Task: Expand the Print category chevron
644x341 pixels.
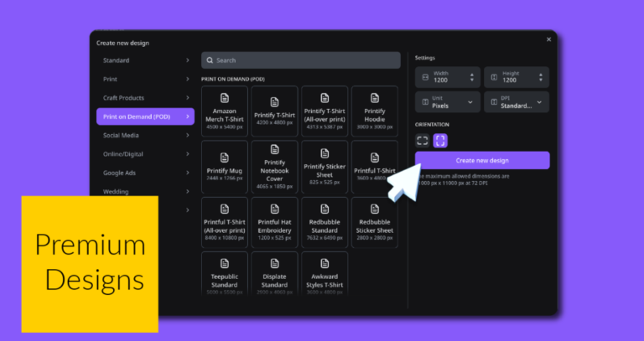Action: point(188,79)
